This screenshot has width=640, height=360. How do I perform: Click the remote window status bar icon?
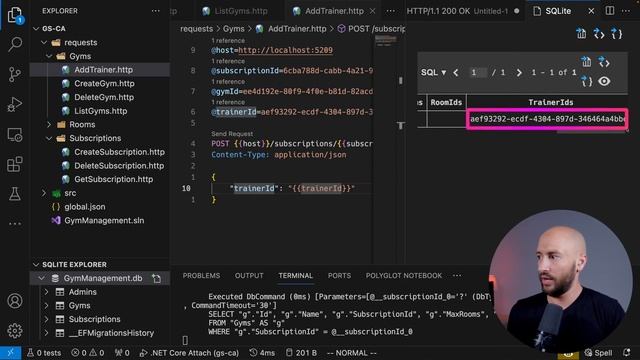(11, 353)
